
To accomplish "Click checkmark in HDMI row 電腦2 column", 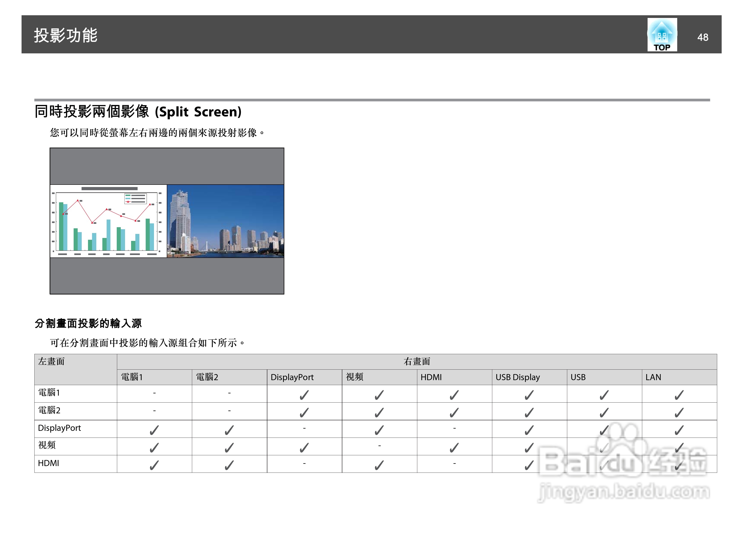I will 229,465.
